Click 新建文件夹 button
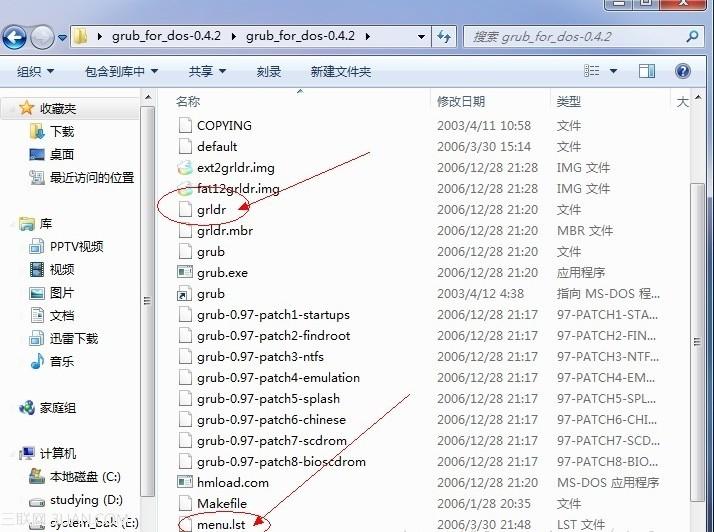714x532 pixels. tap(341, 72)
